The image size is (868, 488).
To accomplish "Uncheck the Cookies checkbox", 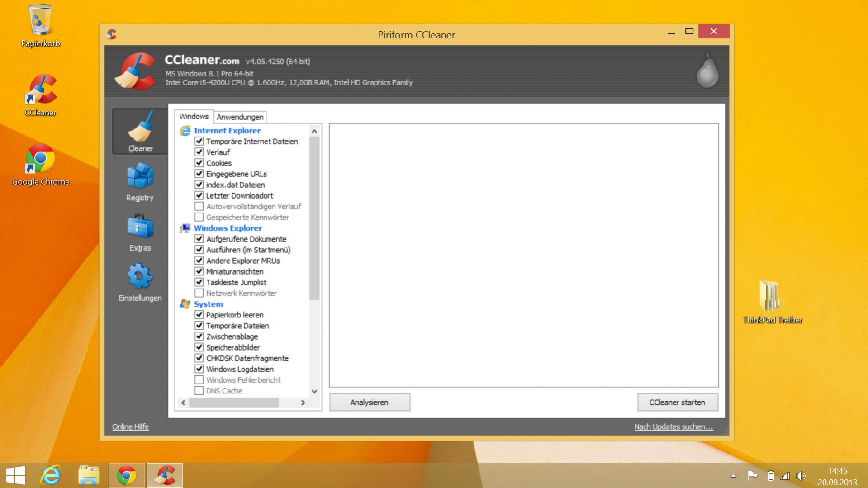I will coord(199,163).
